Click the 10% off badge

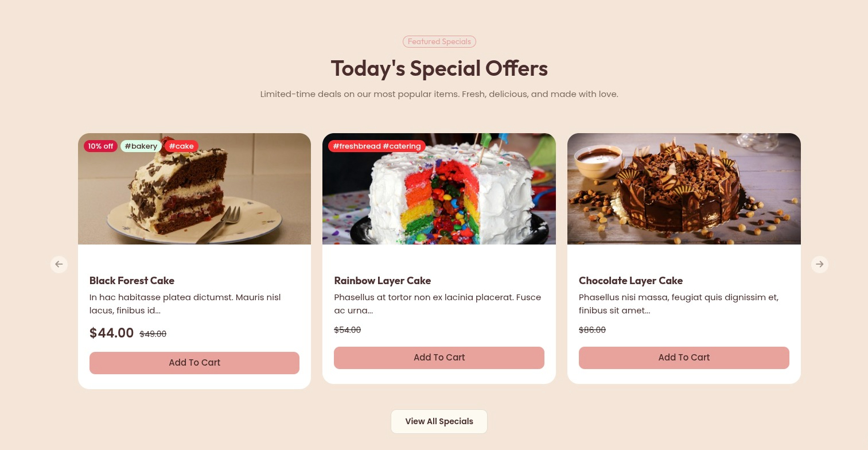100,146
